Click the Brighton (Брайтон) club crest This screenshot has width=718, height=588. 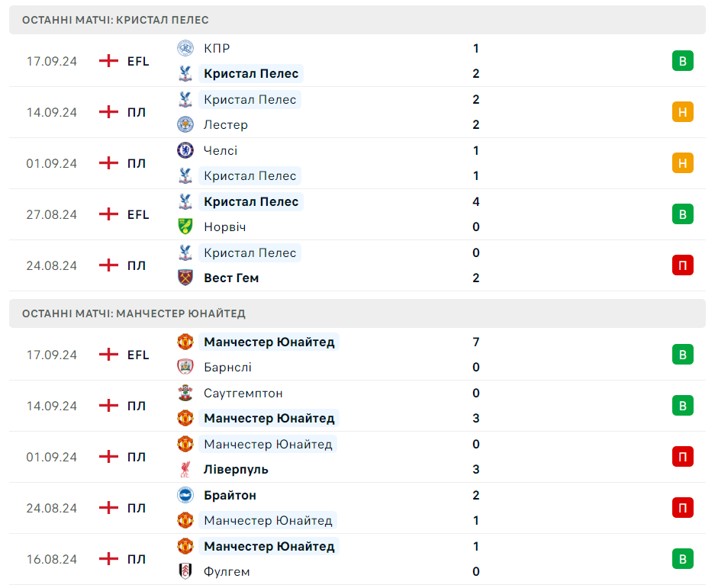[x=185, y=495]
